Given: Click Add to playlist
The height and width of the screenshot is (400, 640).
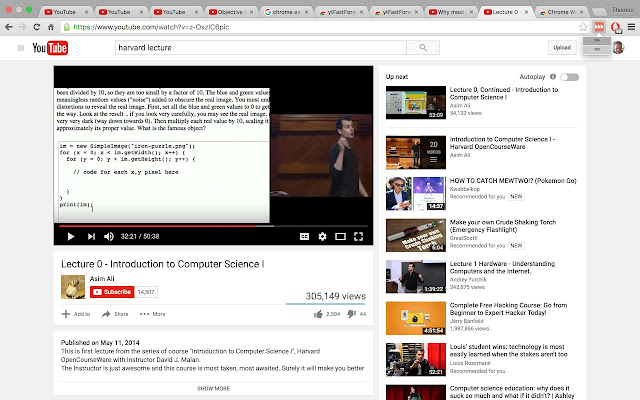Looking at the screenshot, I should [76, 314].
